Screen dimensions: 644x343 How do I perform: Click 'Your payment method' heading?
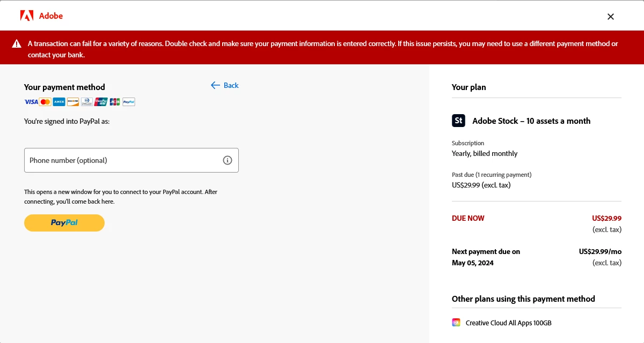(64, 87)
